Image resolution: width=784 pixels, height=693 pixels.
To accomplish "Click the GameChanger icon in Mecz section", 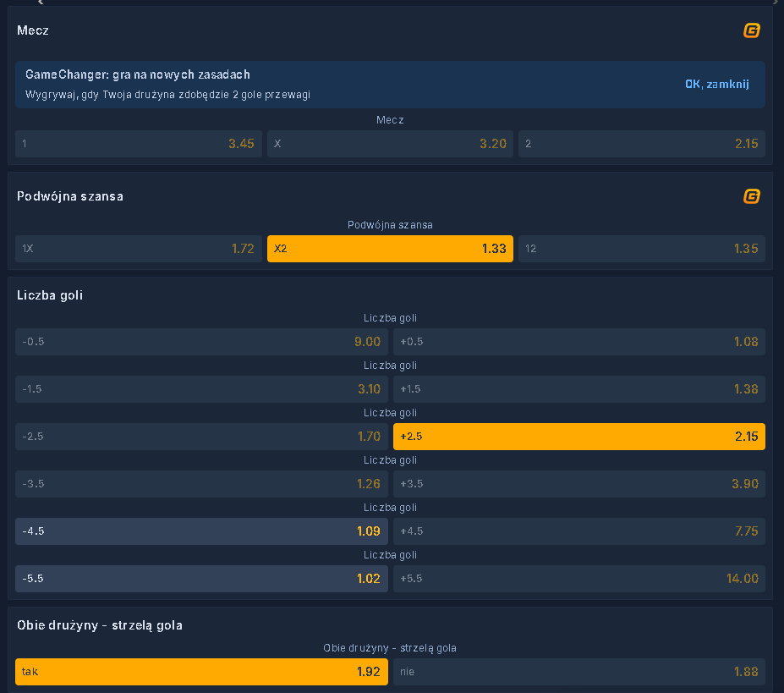I will [751, 30].
